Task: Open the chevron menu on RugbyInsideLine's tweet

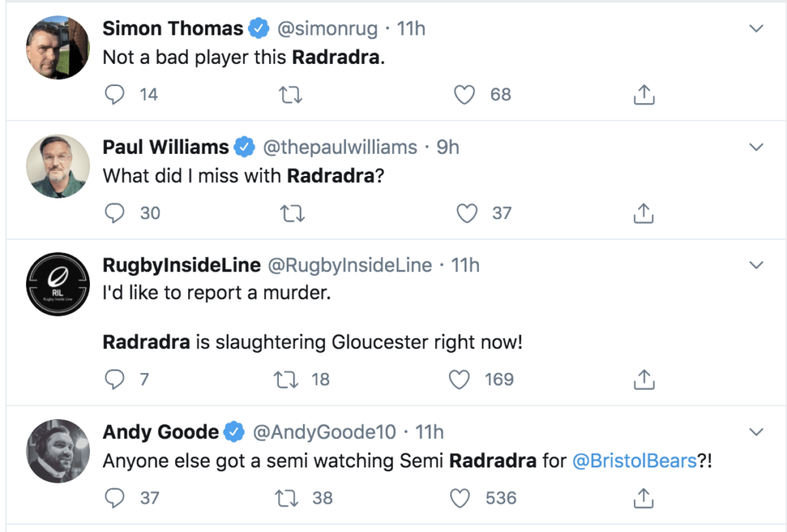Action: point(756,265)
